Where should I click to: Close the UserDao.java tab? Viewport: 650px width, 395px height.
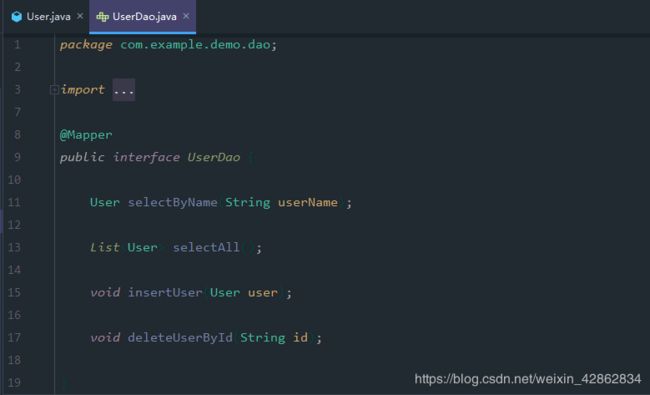click(x=186, y=16)
